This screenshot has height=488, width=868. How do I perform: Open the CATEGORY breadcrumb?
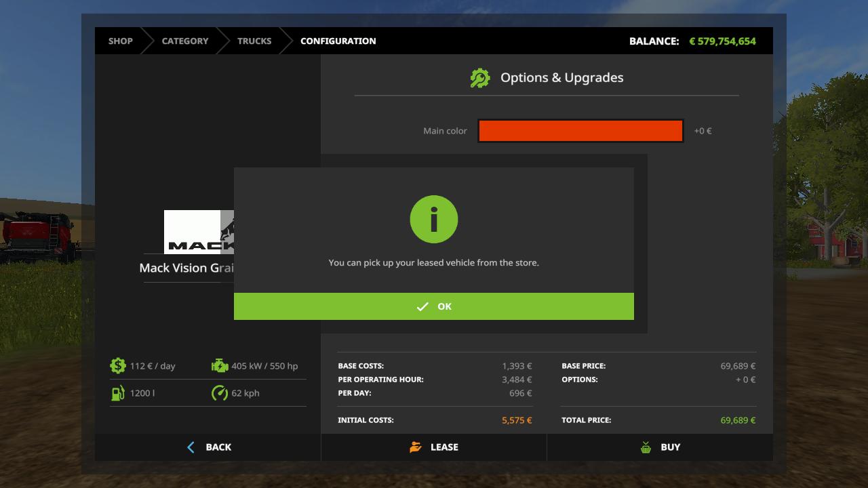185,41
